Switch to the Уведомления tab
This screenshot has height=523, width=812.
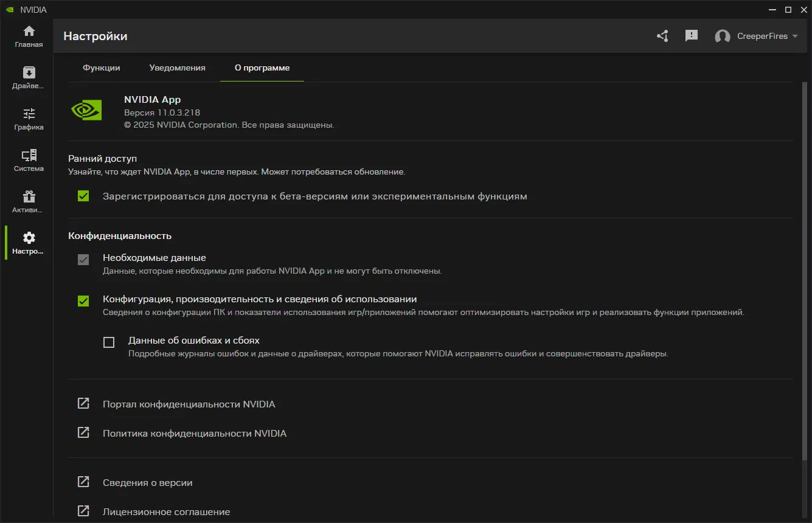pyautogui.click(x=178, y=68)
